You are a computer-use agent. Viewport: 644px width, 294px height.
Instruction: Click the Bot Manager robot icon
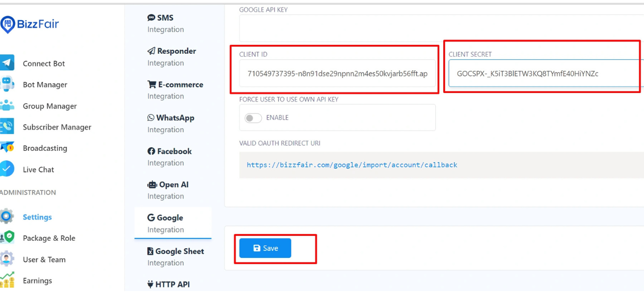coord(7,84)
